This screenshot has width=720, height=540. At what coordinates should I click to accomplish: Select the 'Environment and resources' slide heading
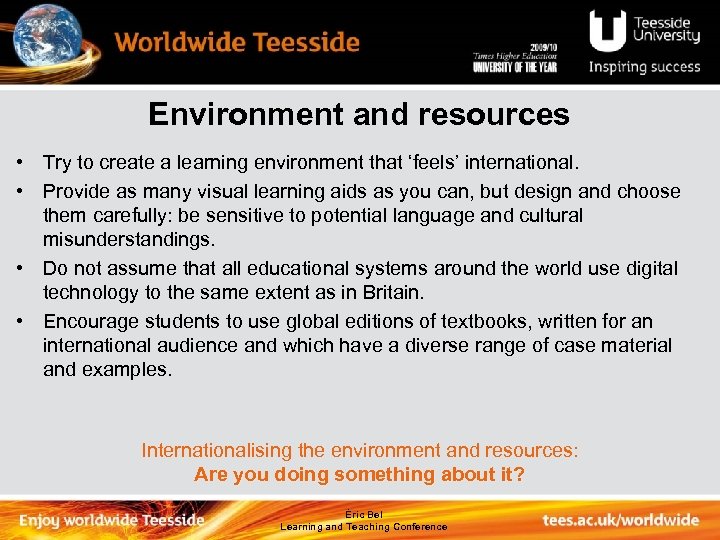[359, 114]
